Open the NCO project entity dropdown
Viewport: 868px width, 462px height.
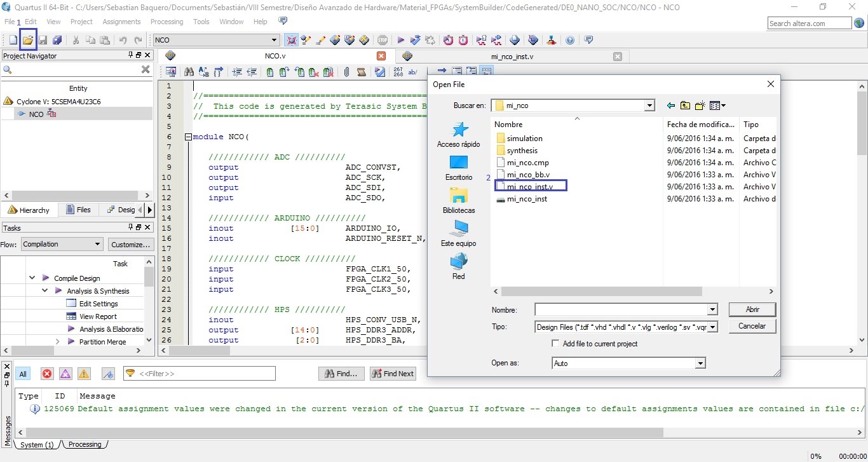click(x=275, y=40)
